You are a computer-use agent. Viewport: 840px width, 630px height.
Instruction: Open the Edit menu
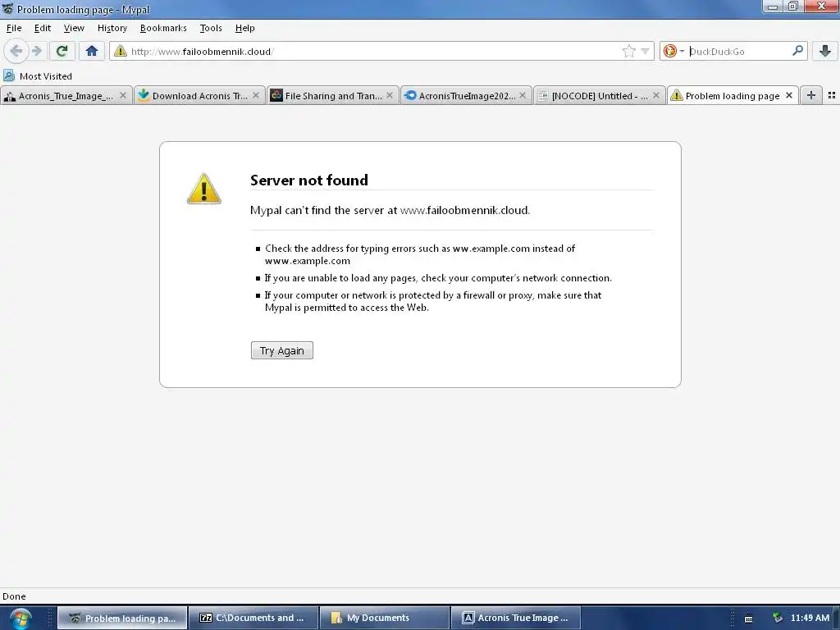(x=43, y=28)
